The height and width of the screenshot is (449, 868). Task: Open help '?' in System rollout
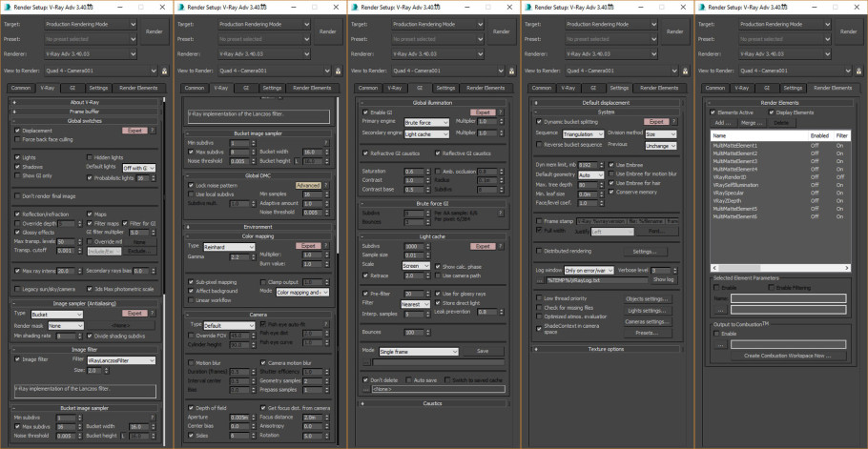[674, 122]
